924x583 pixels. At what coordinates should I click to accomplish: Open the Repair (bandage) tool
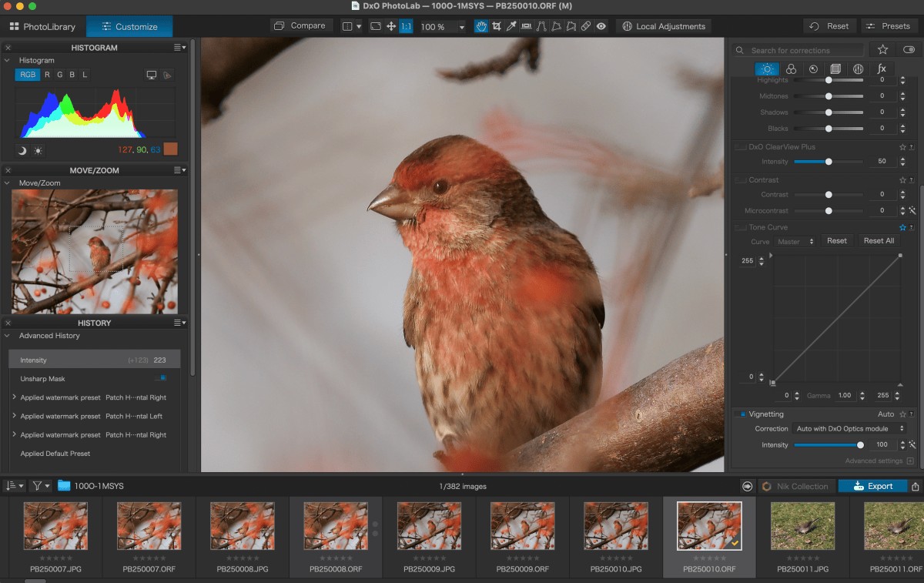pyautogui.click(x=586, y=26)
